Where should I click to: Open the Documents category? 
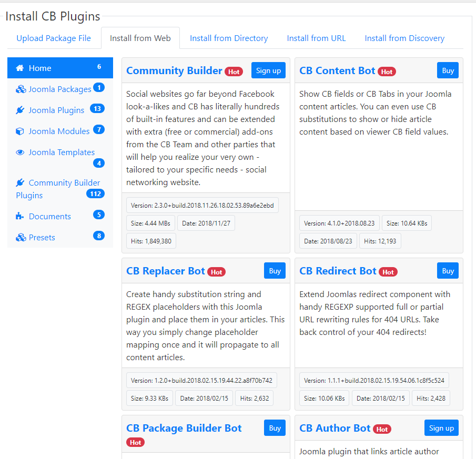(60, 216)
